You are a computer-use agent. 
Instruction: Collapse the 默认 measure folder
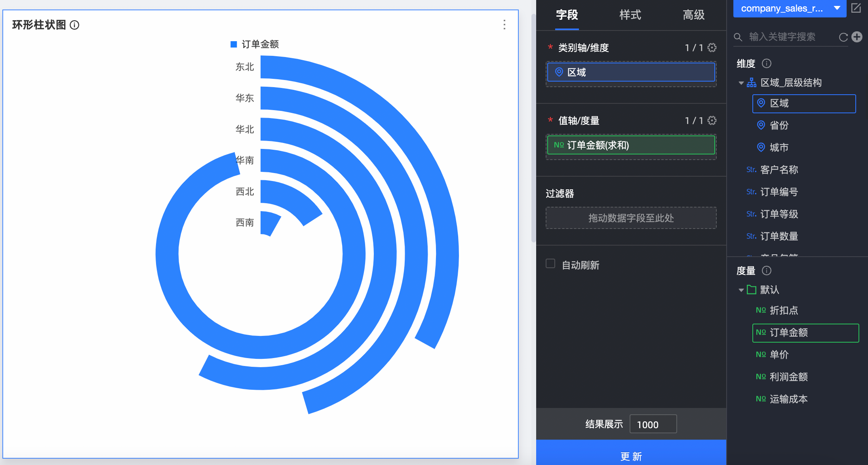click(x=741, y=290)
